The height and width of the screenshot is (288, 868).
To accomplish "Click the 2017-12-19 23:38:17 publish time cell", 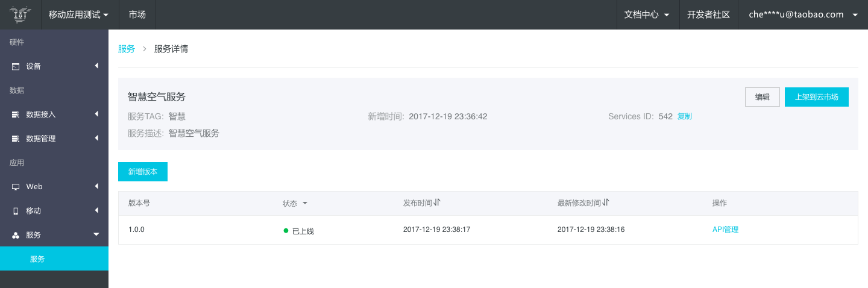I will tap(436, 230).
